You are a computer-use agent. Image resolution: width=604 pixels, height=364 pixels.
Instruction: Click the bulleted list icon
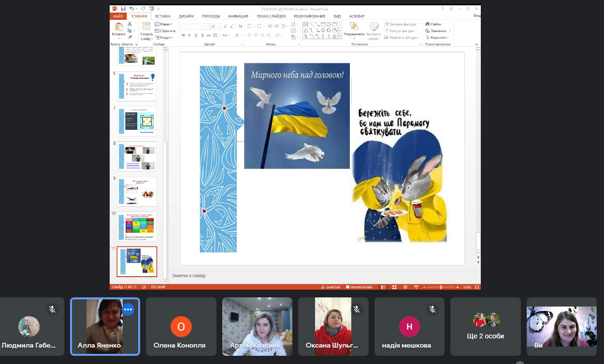tap(249, 26)
